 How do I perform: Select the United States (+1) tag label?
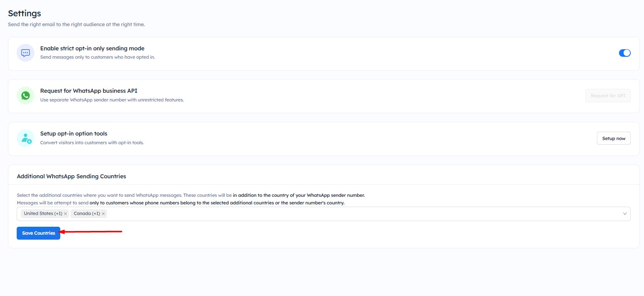[43, 214]
